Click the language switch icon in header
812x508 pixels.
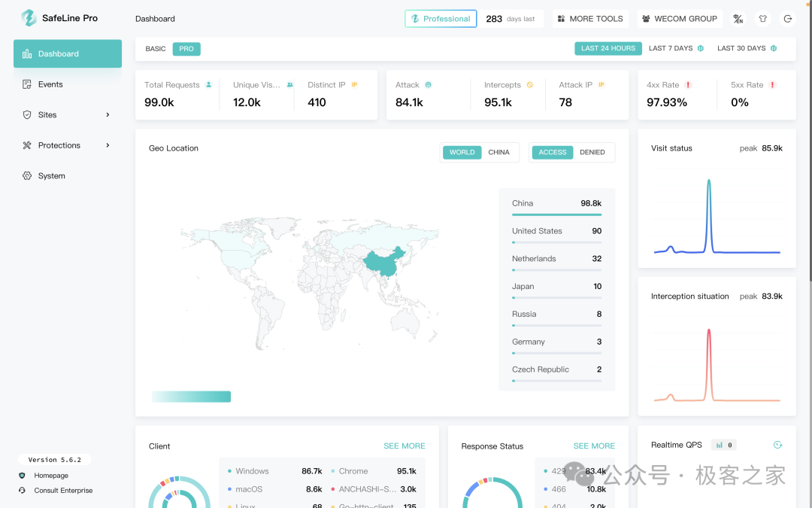(x=738, y=19)
